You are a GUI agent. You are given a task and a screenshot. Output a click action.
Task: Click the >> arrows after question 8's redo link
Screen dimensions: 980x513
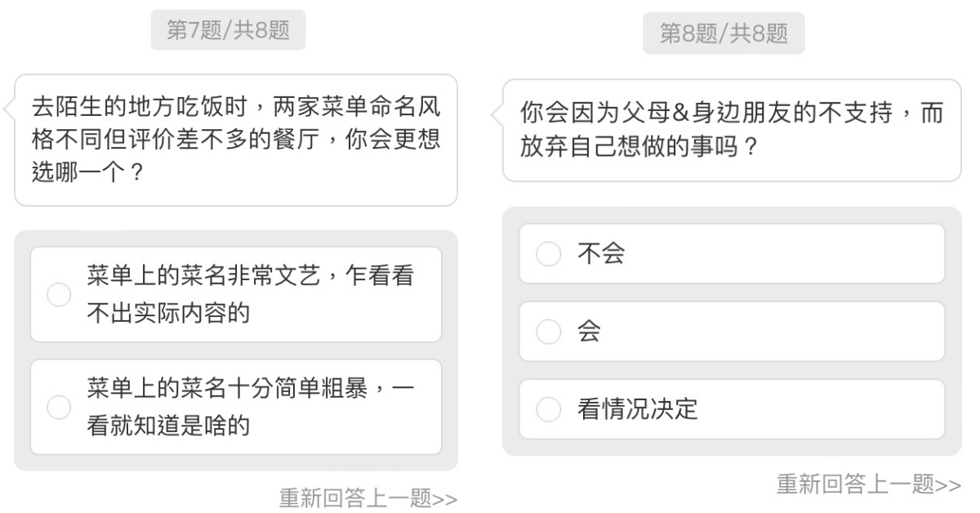pyautogui.click(x=950, y=484)
